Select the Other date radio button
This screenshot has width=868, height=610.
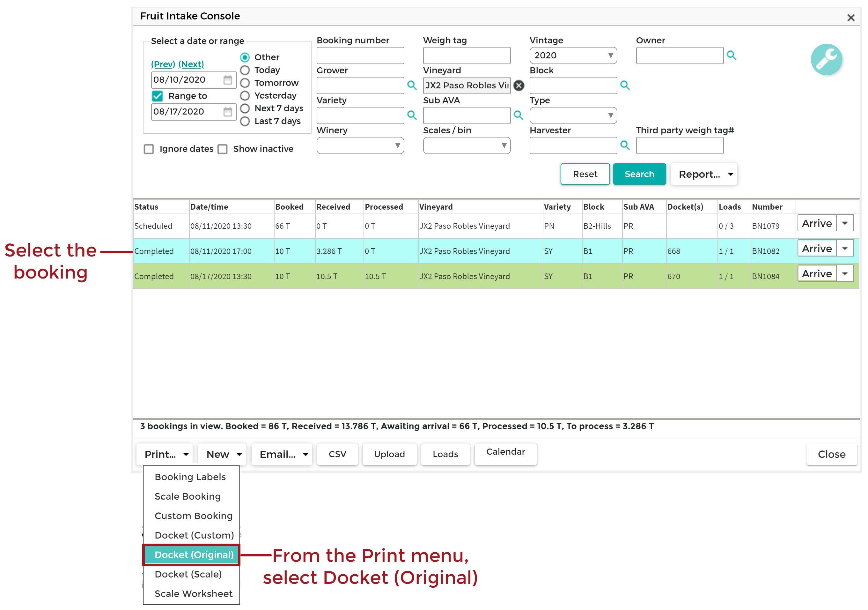click(x=245, y=57)
